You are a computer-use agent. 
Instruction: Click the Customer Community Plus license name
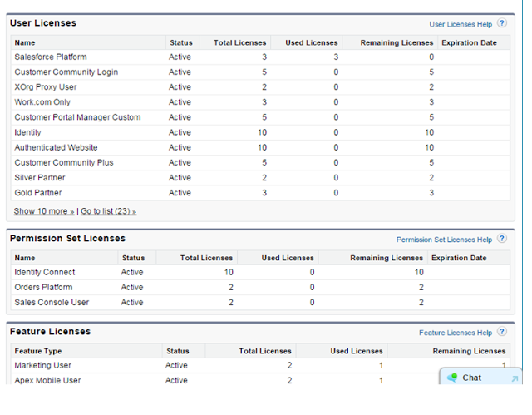pos(64,162)
